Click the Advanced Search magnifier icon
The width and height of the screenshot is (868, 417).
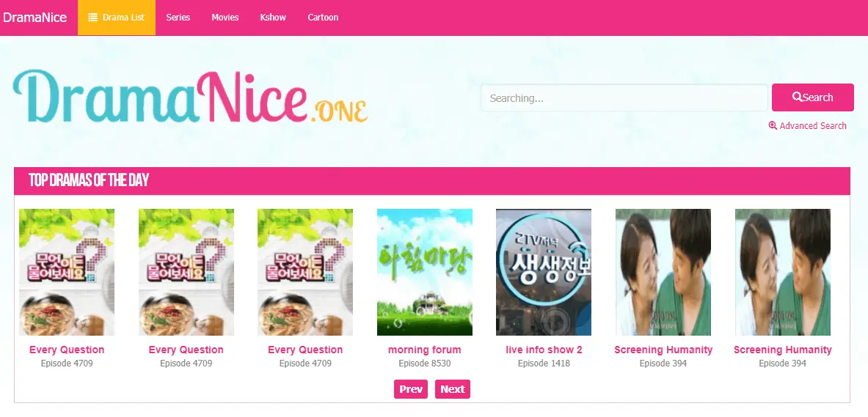773,125
